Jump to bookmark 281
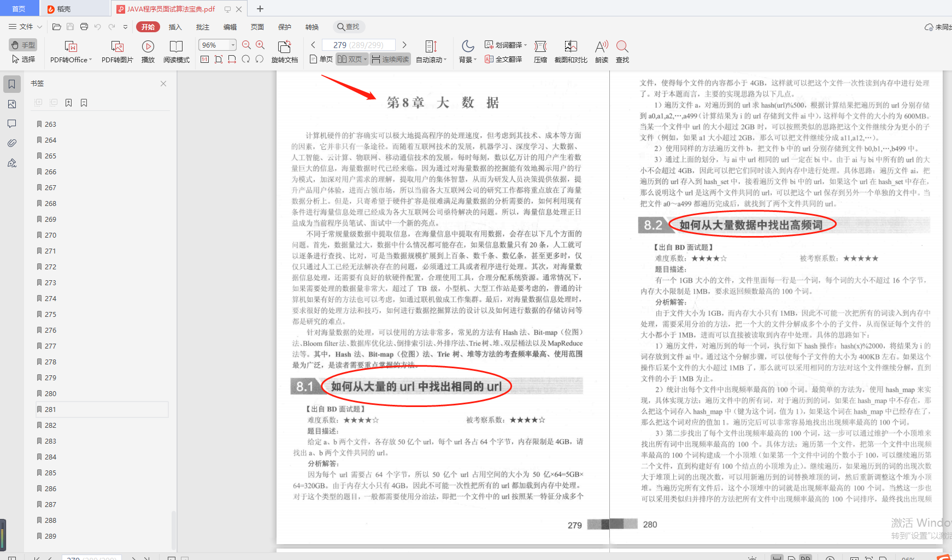Image resolution: width=952 pixels, height=560 pixels. pos(102,409)
